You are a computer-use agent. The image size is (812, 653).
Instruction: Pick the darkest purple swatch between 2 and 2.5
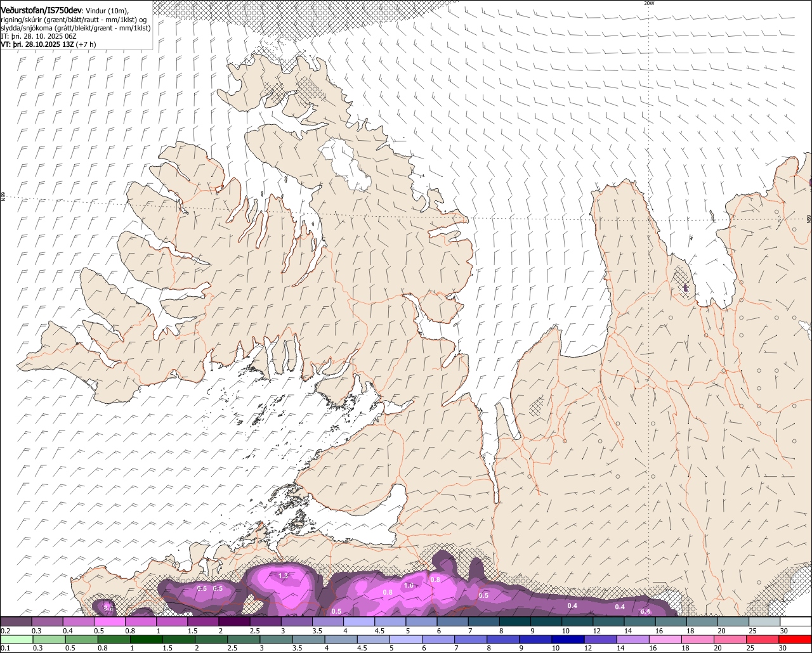(234, 622)
